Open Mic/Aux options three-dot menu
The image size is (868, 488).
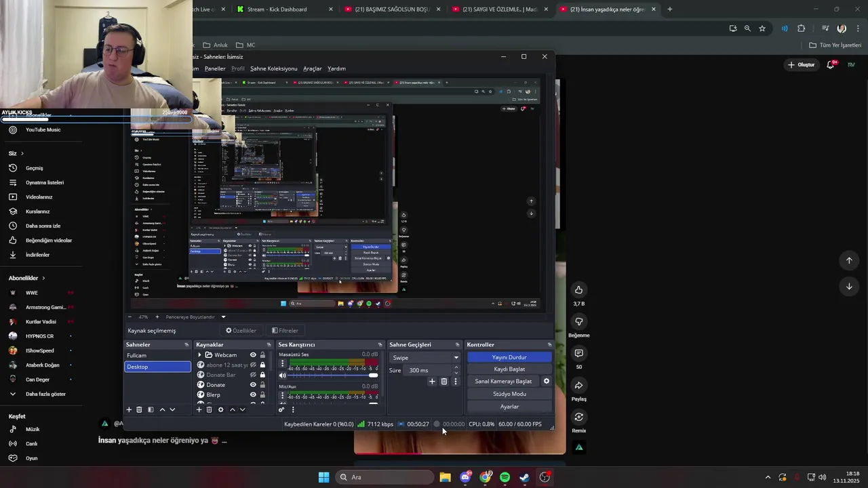283,396
